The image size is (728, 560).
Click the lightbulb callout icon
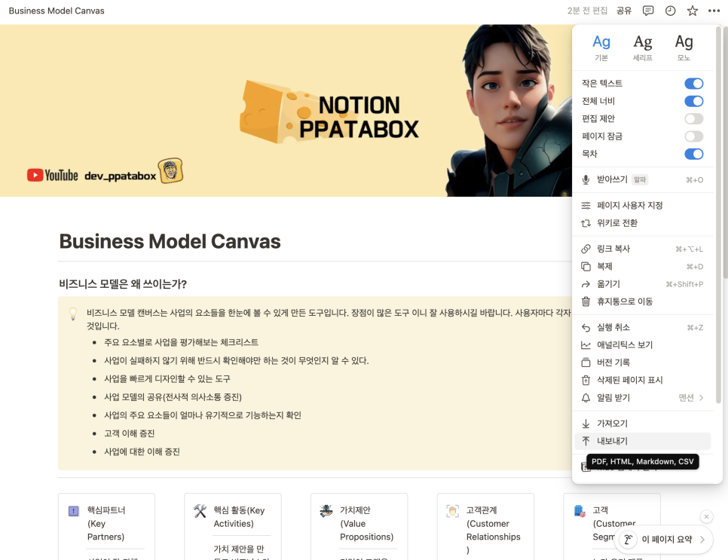pos(73,314)
